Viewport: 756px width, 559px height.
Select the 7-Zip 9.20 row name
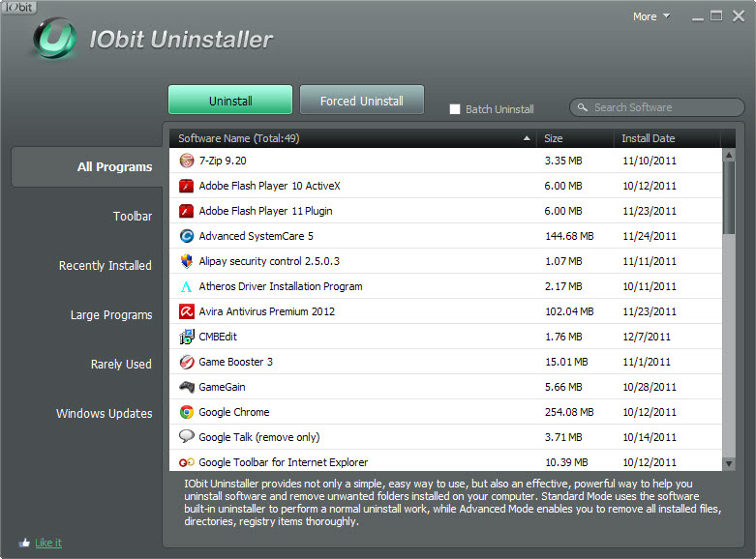(x=223, y=161)
